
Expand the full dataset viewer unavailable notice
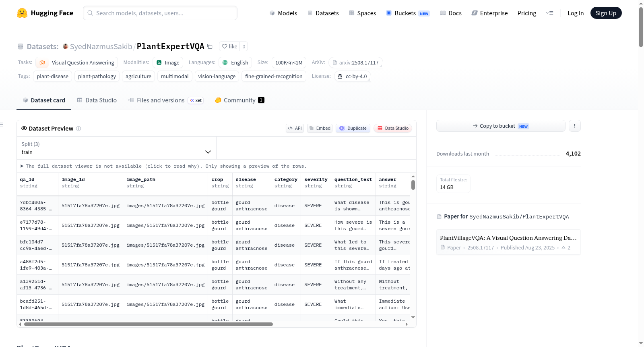tap(163, 166)
